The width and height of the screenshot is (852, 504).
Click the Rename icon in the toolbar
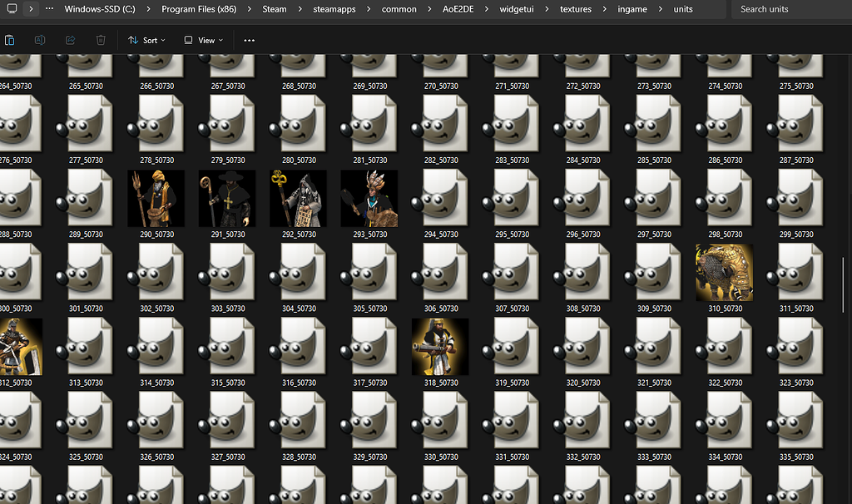point(39,40)
